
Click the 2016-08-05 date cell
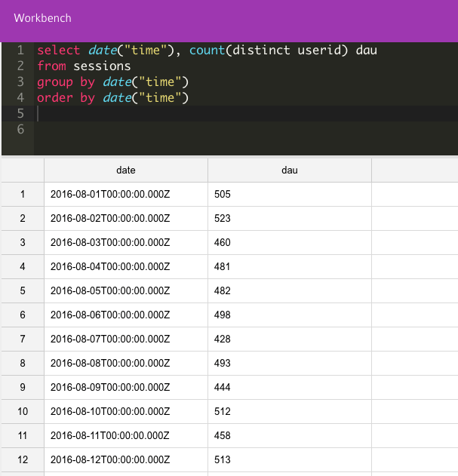click(111, 291)
